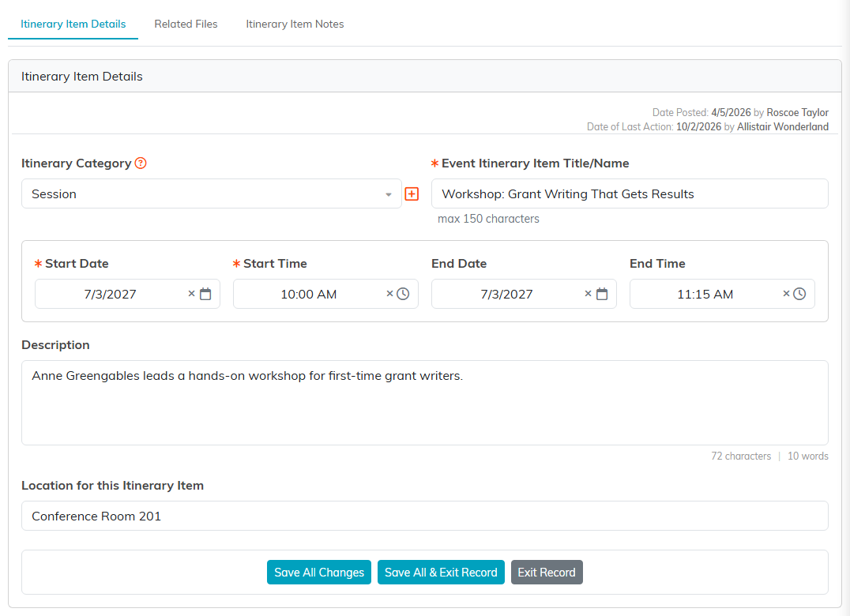Click the max 150 characters hint
850x616 pixels.
[488, 219]
